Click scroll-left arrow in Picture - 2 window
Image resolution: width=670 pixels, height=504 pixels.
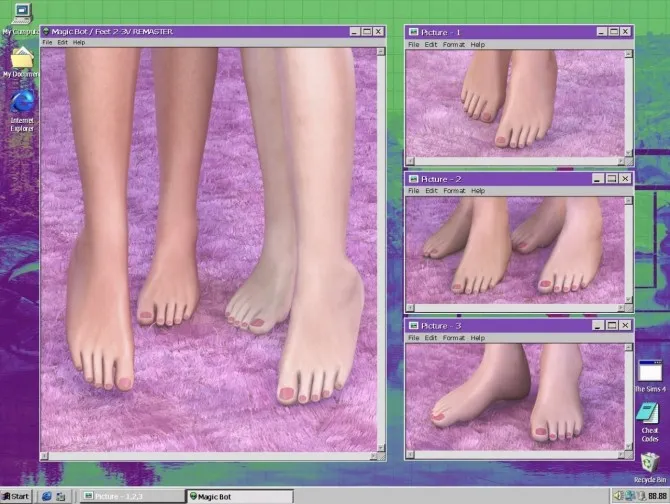pyautogui.click(x=410, y=308)
